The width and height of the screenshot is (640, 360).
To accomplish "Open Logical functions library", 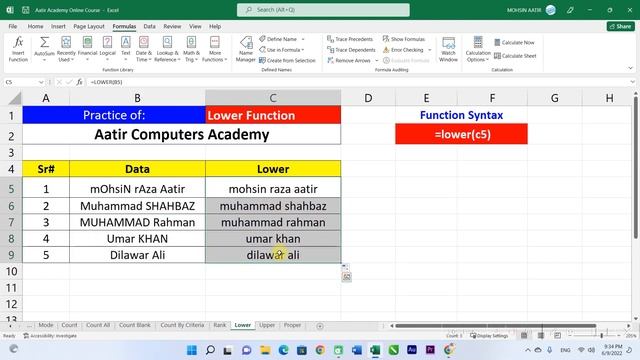I will click(x=107, y=49).
